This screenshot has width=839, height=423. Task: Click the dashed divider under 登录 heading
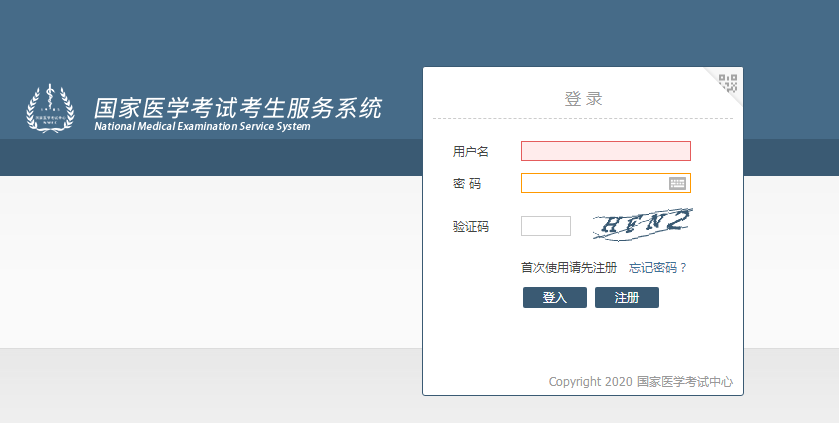(583, 119)
